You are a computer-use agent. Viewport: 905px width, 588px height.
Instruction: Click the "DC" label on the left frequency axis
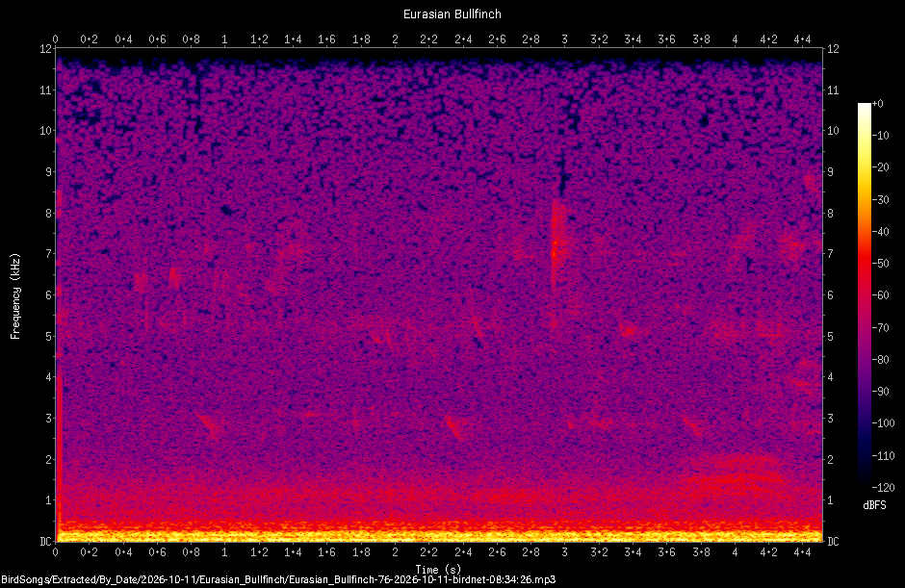46,541
